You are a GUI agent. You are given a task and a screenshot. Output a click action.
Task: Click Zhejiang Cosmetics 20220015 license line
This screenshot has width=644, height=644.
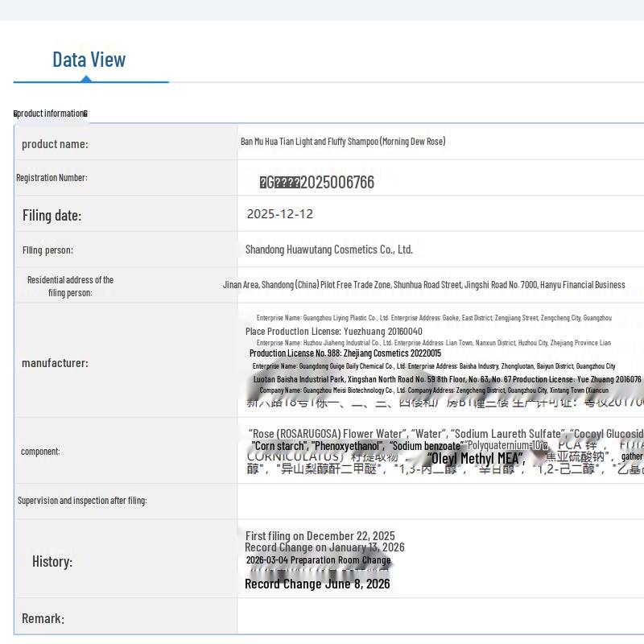pyautogui.click(x=345, y=353)
